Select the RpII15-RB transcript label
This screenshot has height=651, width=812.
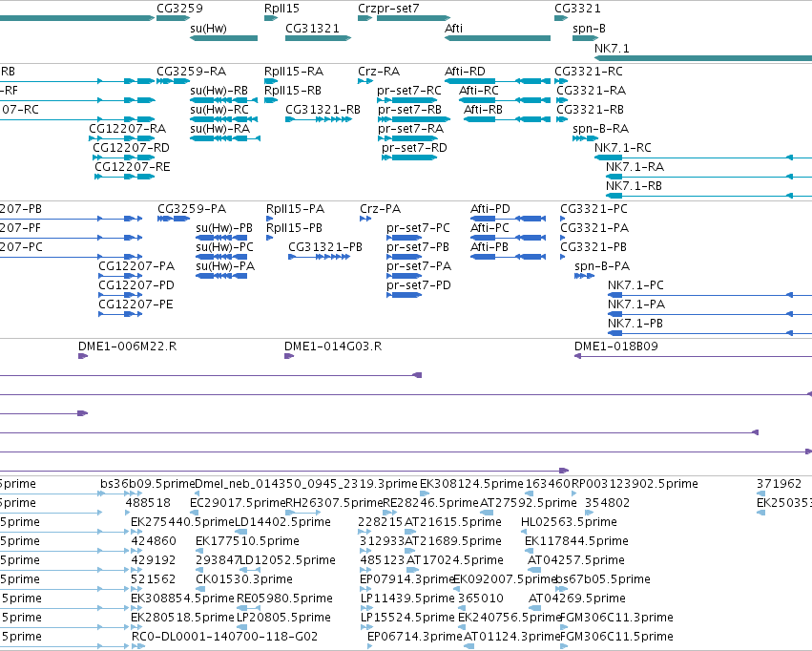[293, 91]
